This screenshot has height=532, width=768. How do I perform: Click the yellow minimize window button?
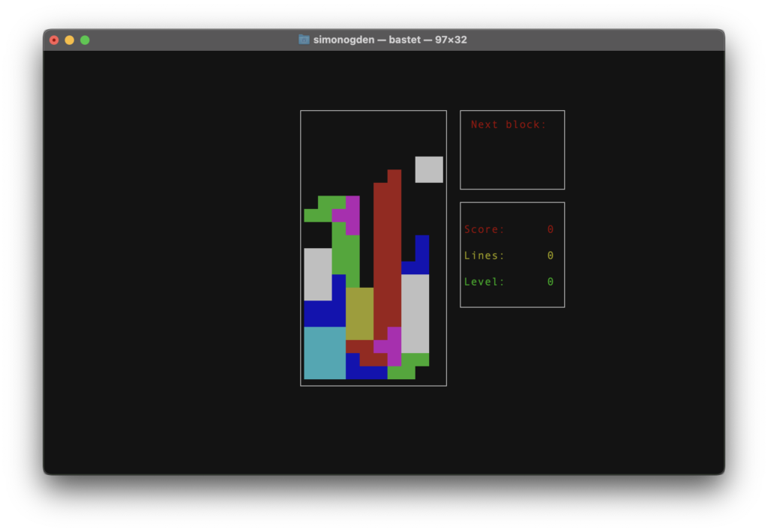point(70,40)
